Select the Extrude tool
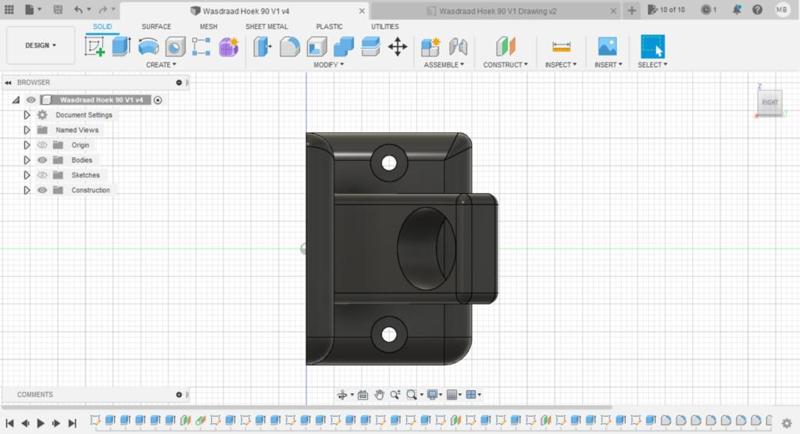The height and width of the screenshot is (434, 800). tap(121, 46)
